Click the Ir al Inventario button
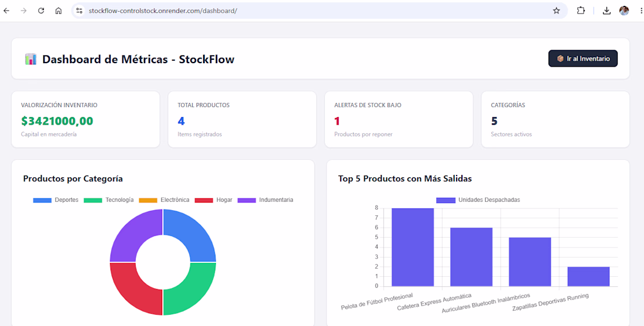 (583, 59)
